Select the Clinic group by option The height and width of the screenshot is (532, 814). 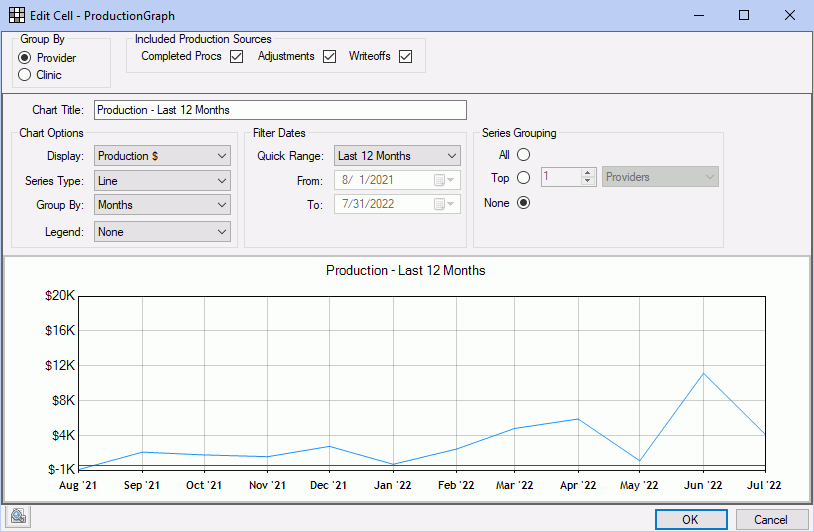(x=25, y=75)
